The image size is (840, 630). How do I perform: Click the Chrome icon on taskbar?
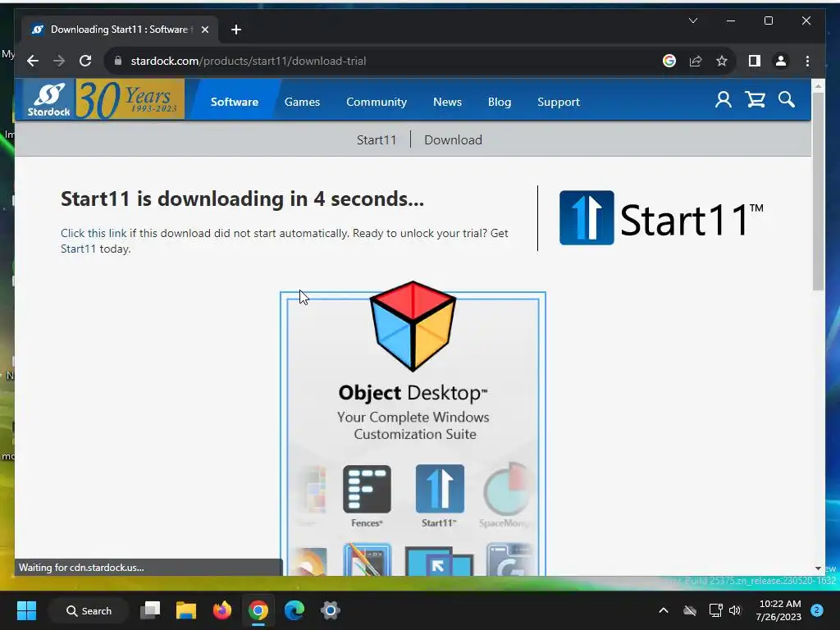click(x=258, y=610)
